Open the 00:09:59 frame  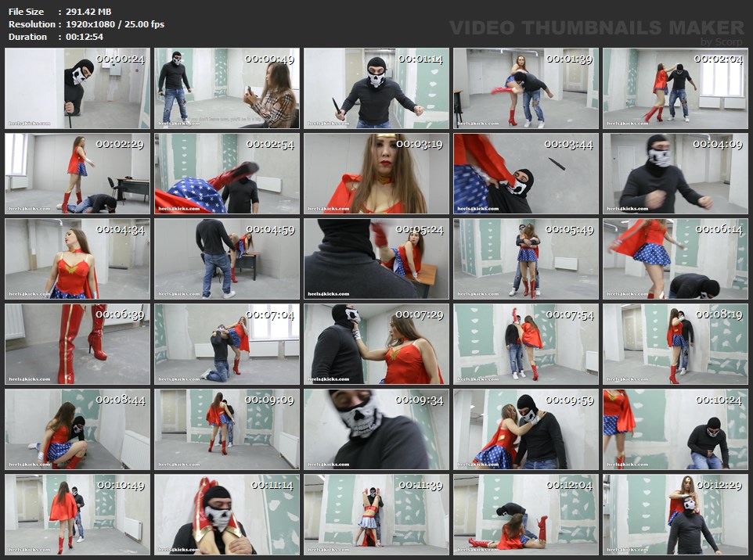click(x=526, y=429)
